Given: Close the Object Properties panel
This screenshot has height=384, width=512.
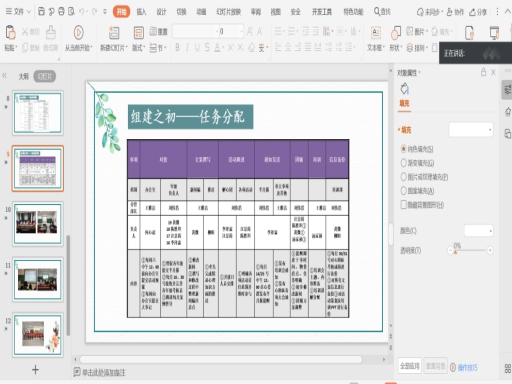Looking at the screenshot, I should click(x=493, y=72).
